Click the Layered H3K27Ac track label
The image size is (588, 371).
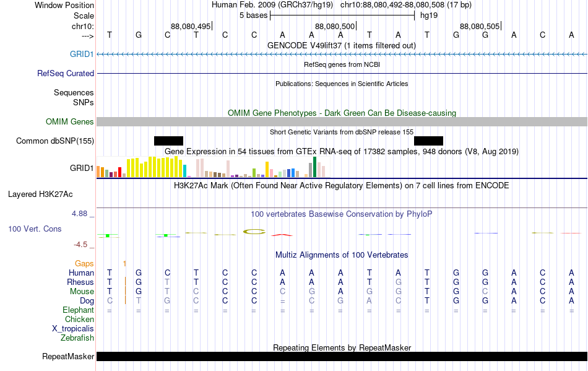click(x=40, y=194)
